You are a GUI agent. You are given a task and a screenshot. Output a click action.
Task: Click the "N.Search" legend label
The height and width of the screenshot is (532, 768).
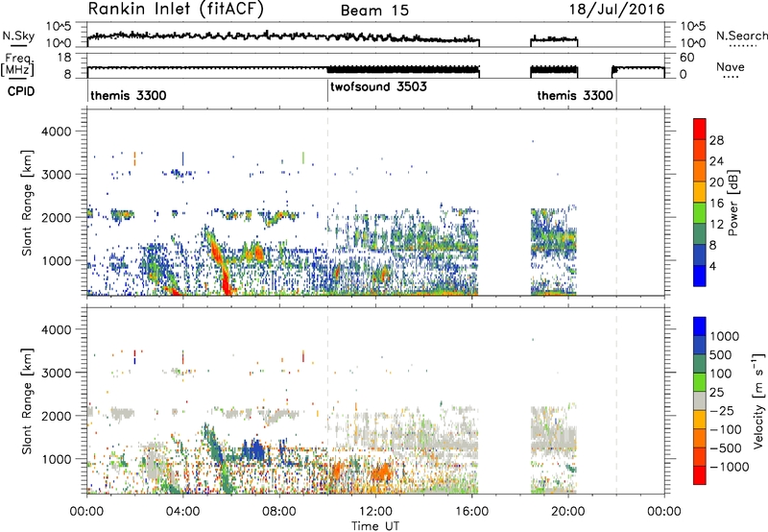point(741,36)
